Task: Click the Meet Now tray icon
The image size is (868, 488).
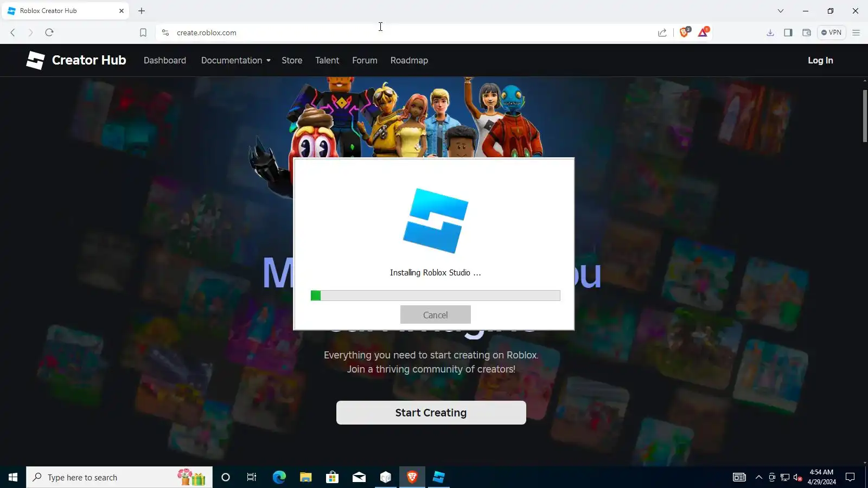Action: pos(772,477)
